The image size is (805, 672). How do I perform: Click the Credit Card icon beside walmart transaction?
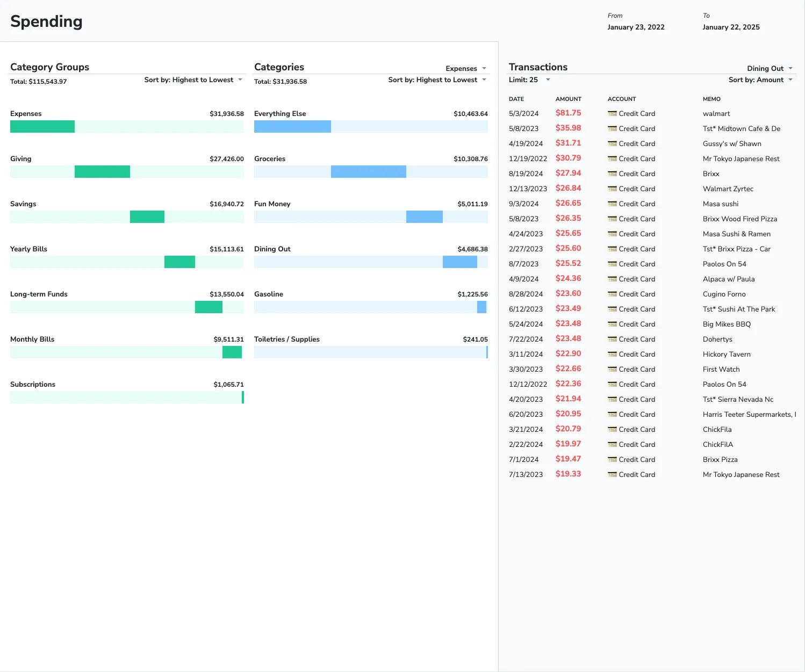612,113
